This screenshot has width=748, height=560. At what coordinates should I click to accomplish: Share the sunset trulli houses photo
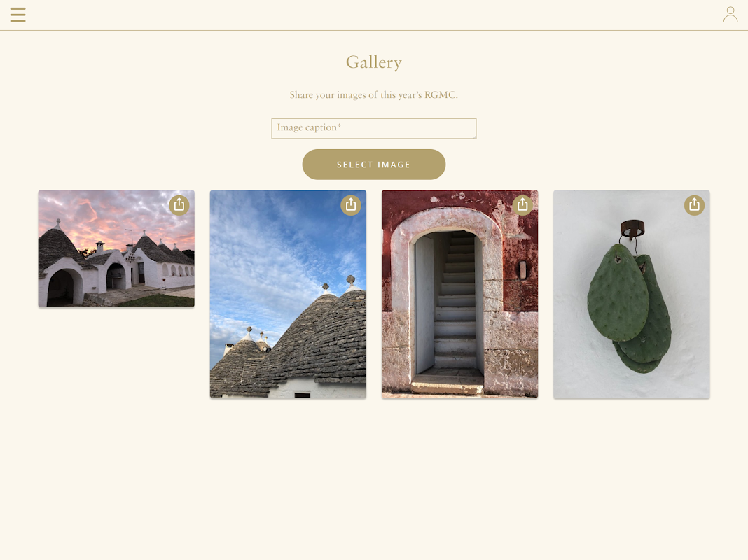pyautogui.click(x=179, y=205)
